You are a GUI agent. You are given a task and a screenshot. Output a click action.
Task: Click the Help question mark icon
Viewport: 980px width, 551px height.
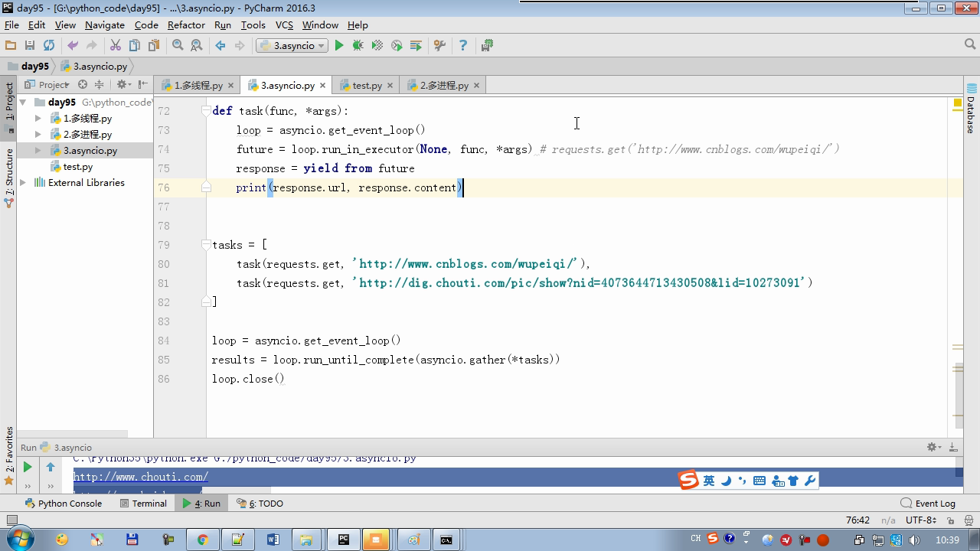tap(462, 46)
